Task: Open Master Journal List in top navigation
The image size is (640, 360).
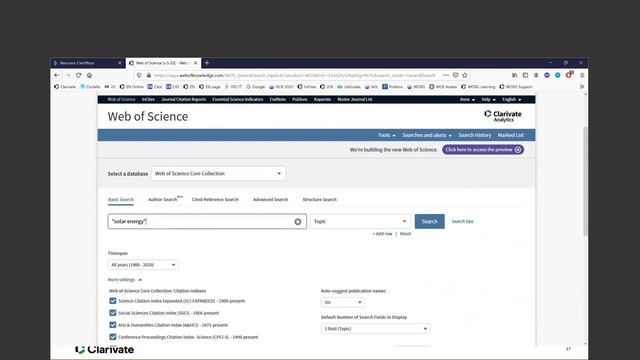Action: [x=355, y=99]
